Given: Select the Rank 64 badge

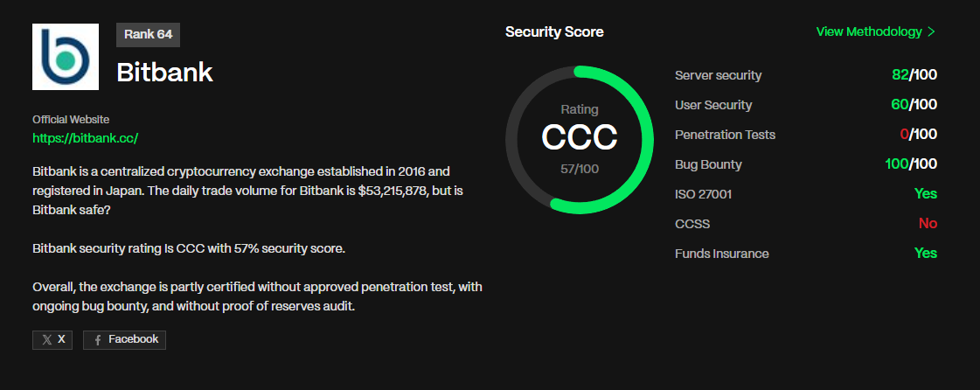Looking at the screenshot, I should point(148,34).
